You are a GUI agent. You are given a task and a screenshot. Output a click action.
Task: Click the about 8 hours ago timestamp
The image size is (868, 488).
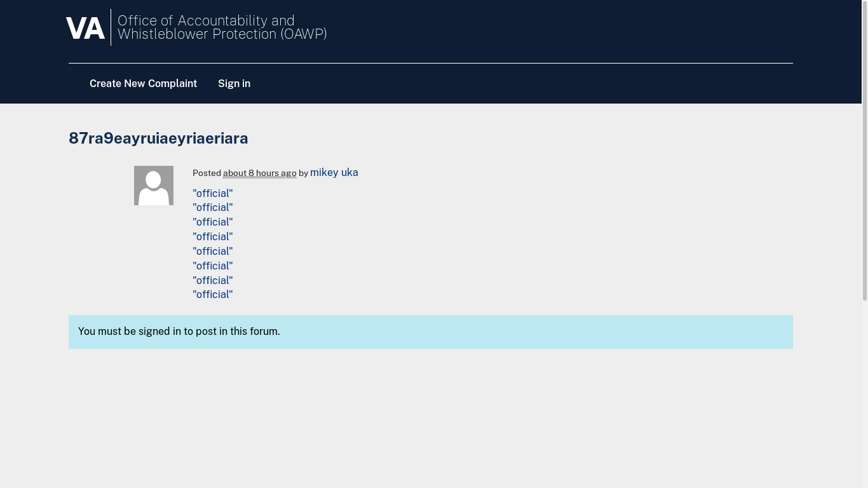260,173
